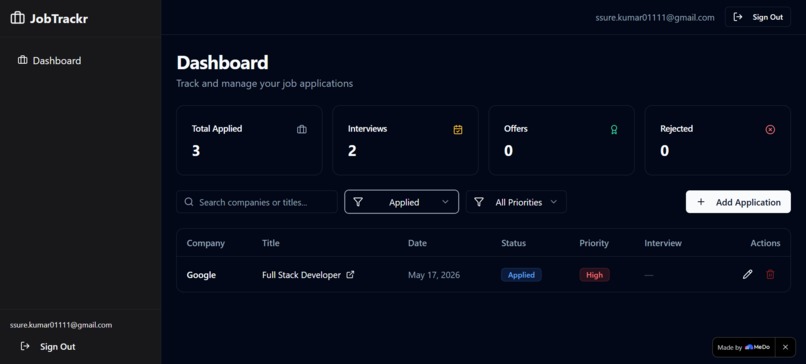Click the Total Applied briefcase icon
The width and height of the screenshot is (806, 364).
click(302, 130)
